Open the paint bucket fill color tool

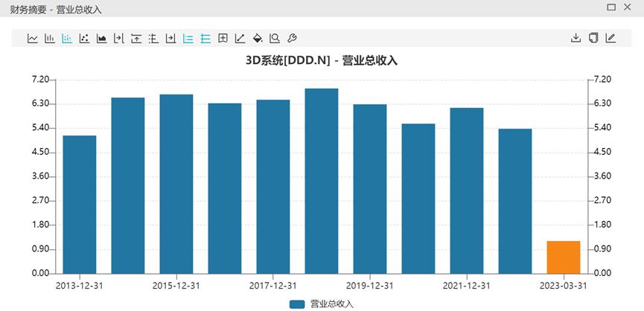257,39
